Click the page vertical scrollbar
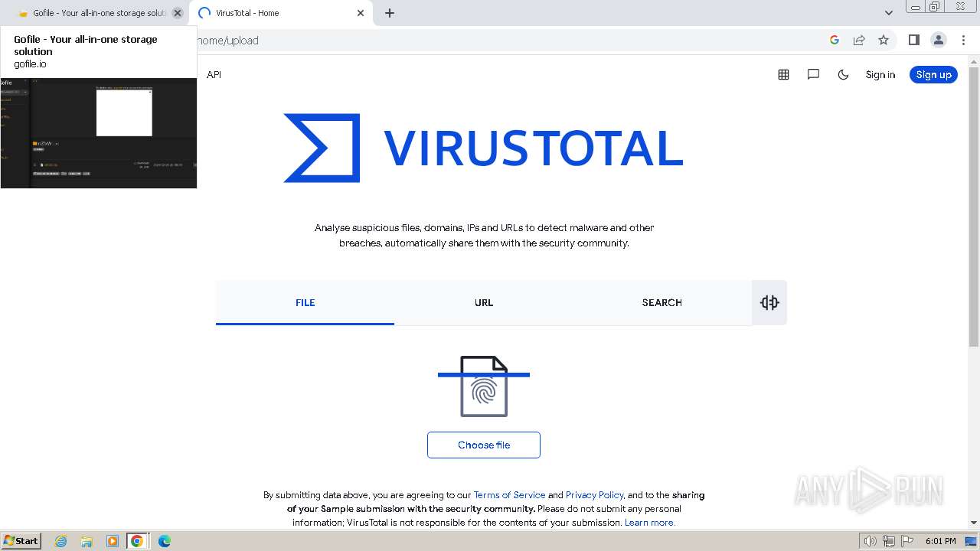This screenshot has height=551, width=980. pos(974,207)
